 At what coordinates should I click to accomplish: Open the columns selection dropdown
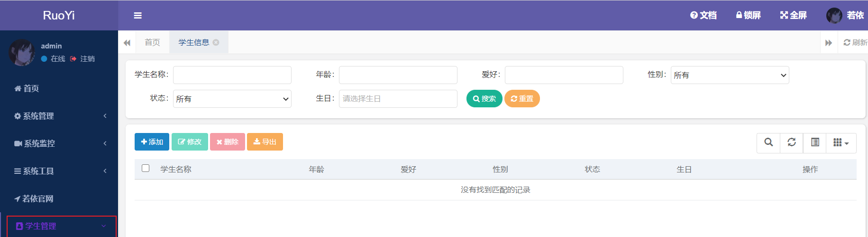841,142
